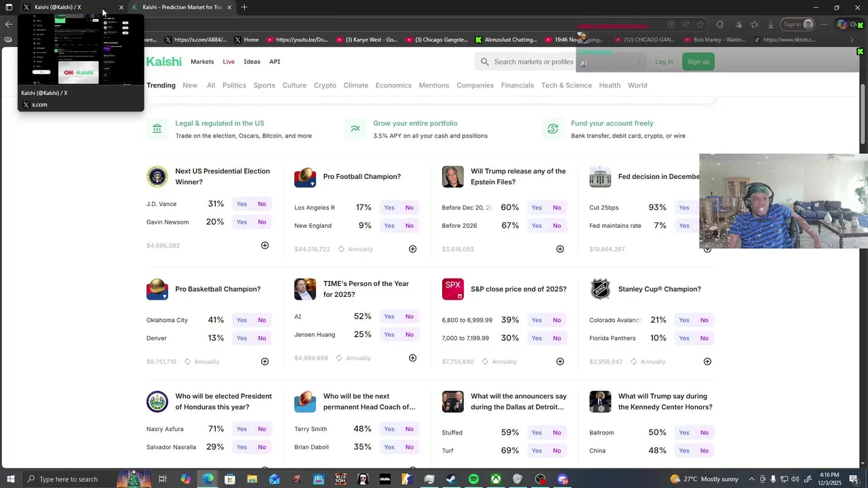The width and height of the screenshot is (868, 488).
Task: Open the API nav link
Action: point(275,62)
